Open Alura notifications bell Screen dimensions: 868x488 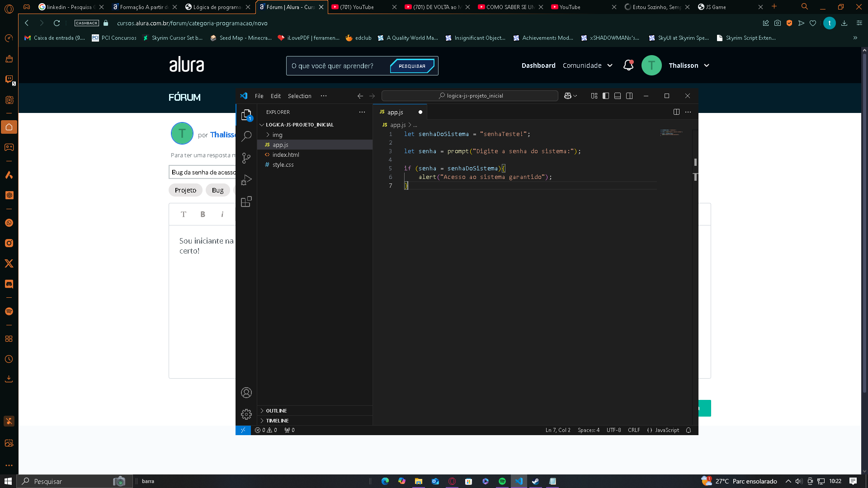(x=628, y=66)
